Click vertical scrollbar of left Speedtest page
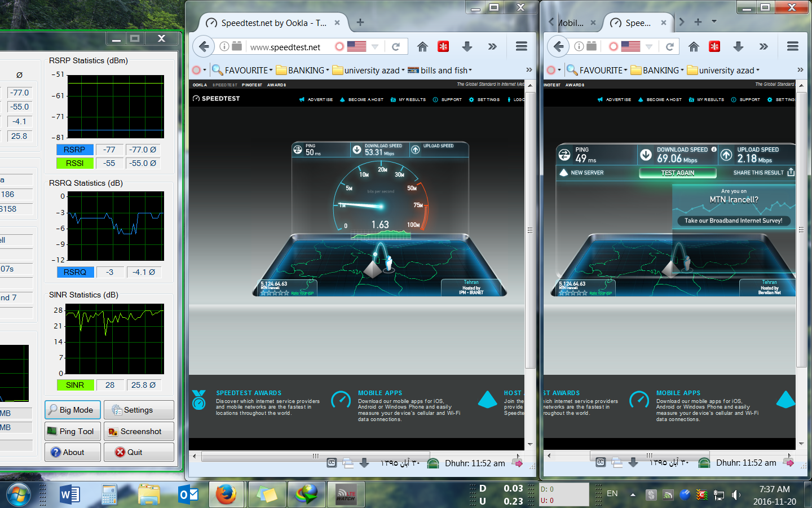Image resolution: width=812 pixels, height=508 pixels. click(x=530, y=230)
